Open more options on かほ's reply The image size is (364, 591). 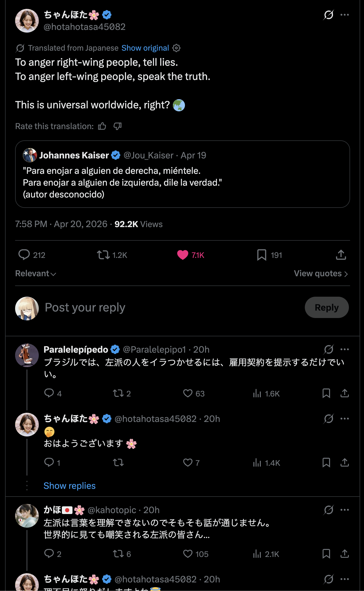345,510
